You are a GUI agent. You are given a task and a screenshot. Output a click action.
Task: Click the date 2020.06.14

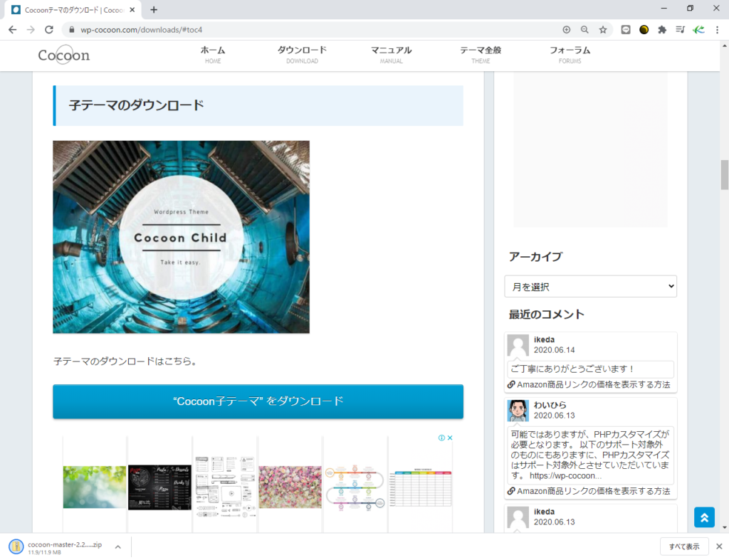click(x=554, y=350)
